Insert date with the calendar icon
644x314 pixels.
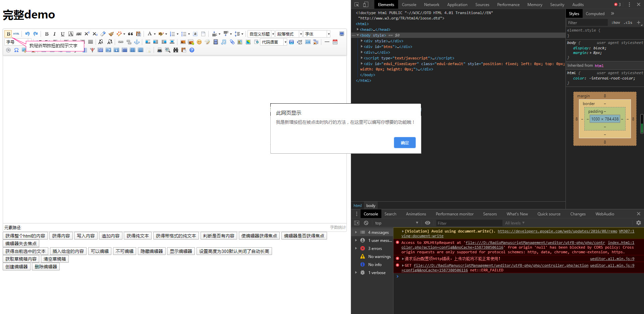point(335,42)
